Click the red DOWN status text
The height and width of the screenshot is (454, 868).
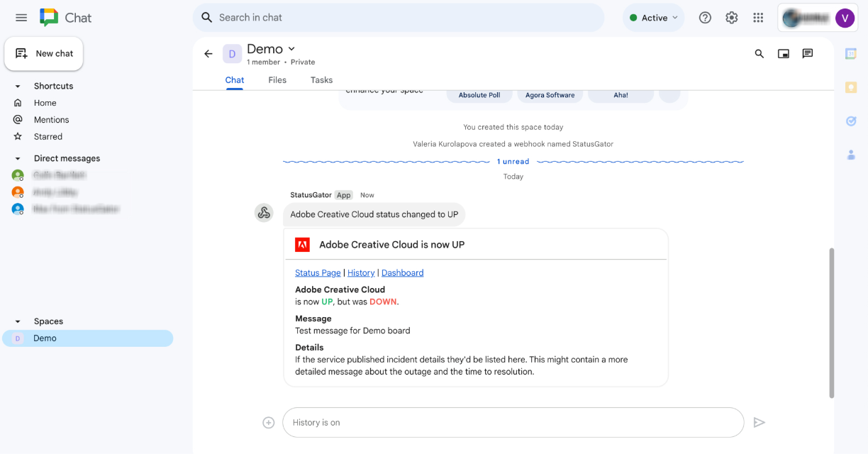pyautogui.click(x=383, y=301)
